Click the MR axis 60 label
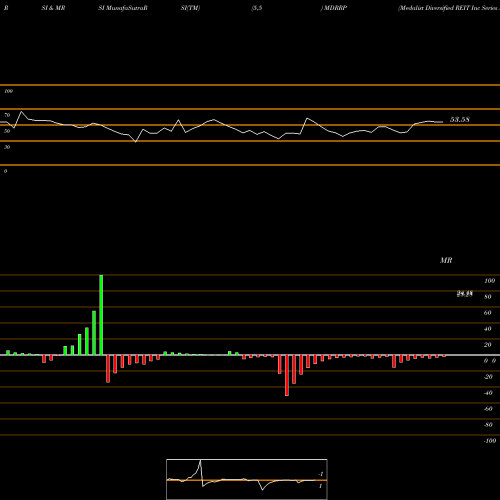 [x=488, y=313]
